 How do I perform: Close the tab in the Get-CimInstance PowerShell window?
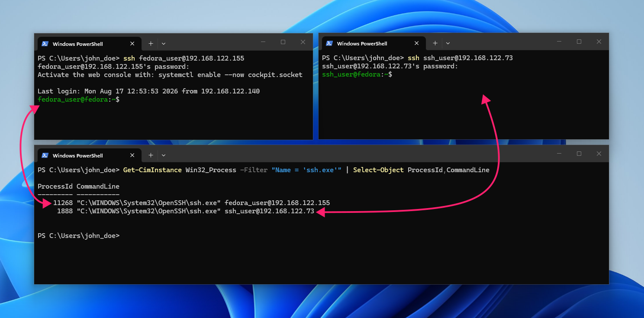click(132, 155)
